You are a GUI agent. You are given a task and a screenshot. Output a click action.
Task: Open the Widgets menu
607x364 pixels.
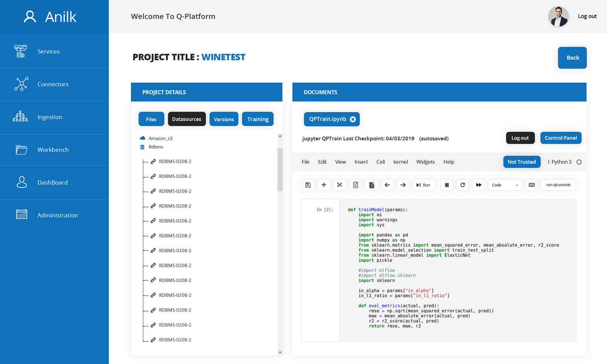(x=425, y=162)
